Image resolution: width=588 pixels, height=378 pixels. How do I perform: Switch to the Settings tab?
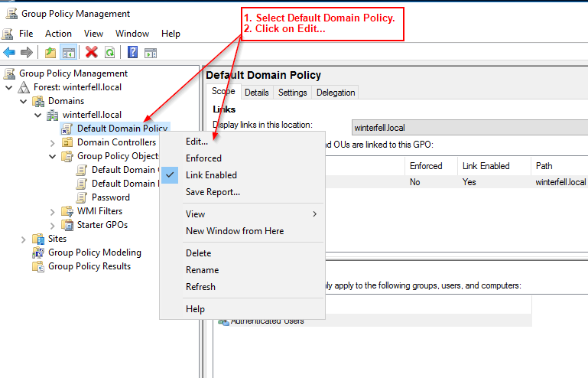pyautogui.click(x=293, y=93)
